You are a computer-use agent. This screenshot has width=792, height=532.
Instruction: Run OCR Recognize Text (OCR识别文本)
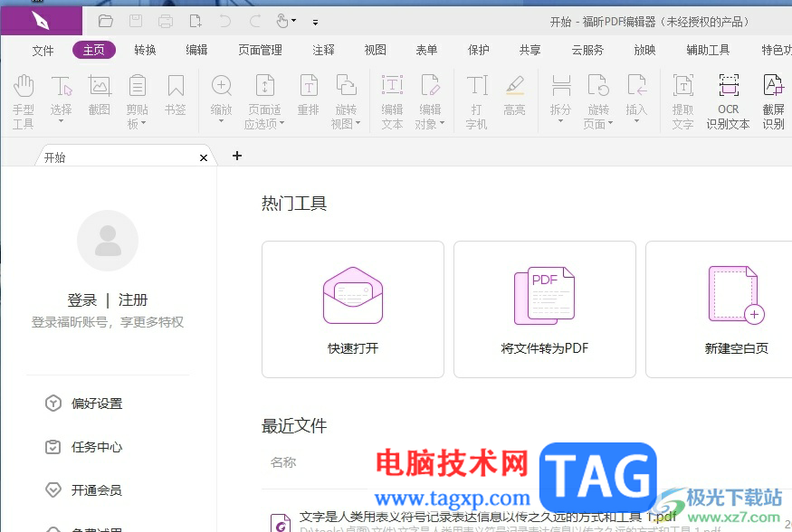pyautogui.click(x=729, y=101)
